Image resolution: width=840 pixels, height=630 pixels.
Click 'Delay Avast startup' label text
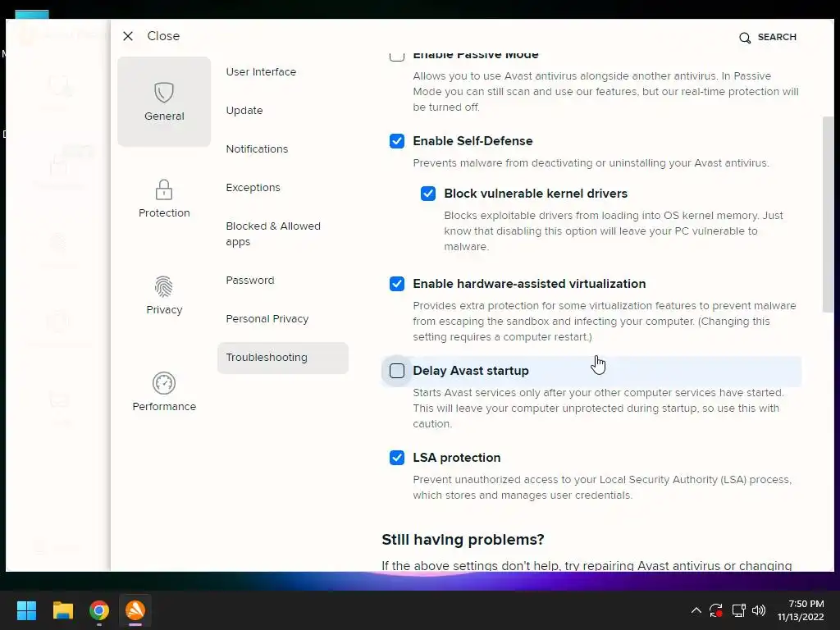coord(470,371)
